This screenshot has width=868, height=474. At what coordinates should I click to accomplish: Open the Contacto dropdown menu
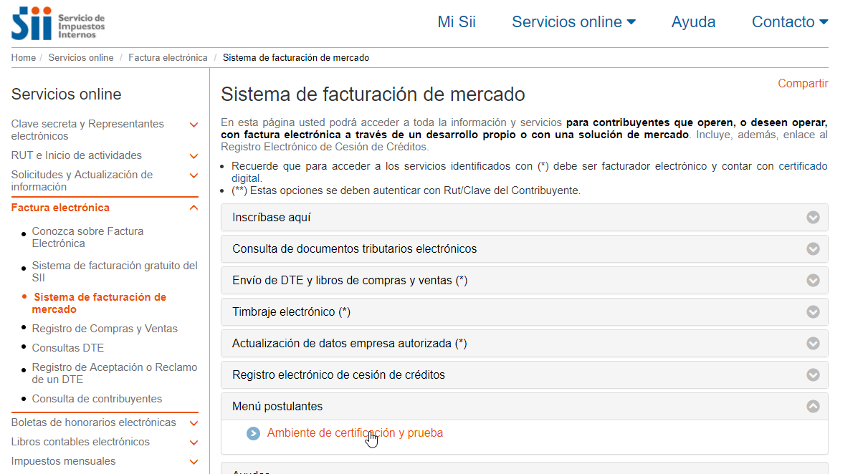click(789, 22)
